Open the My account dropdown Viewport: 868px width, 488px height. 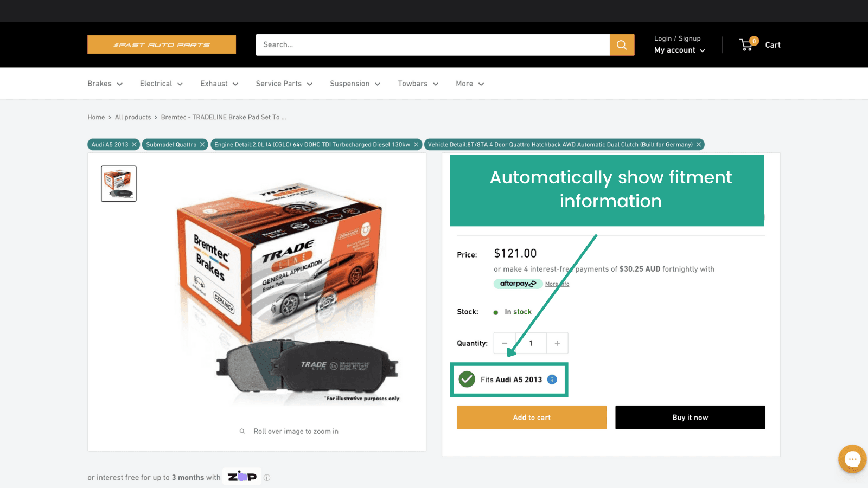(680, 50)
